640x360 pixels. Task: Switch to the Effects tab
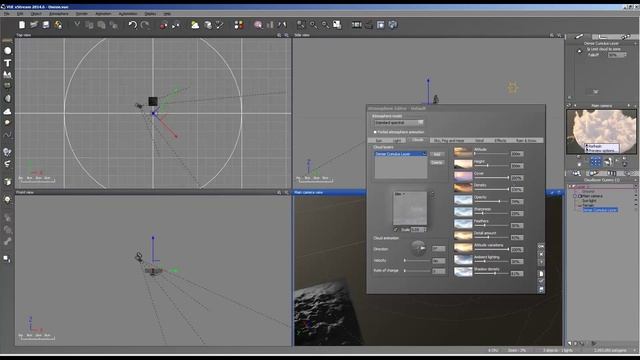tap(500, 140)
